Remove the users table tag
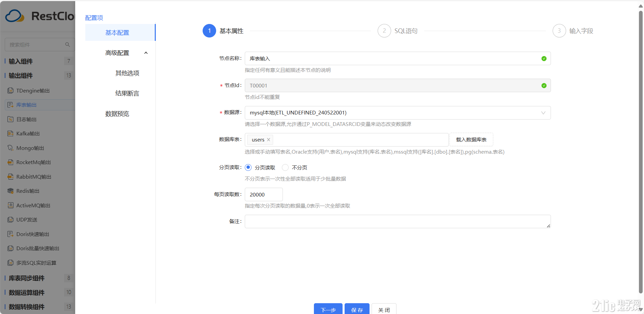Screen dimensions: 644x314 coord(268,139)
